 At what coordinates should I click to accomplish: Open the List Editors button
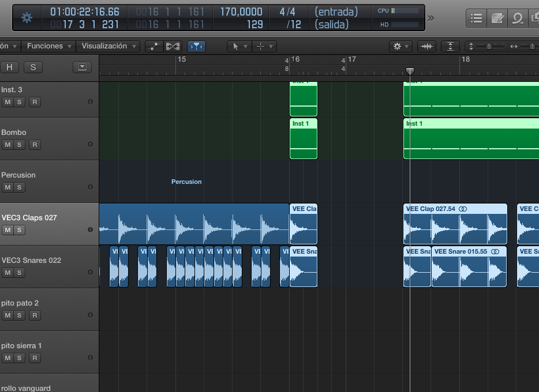coord(477,18)
